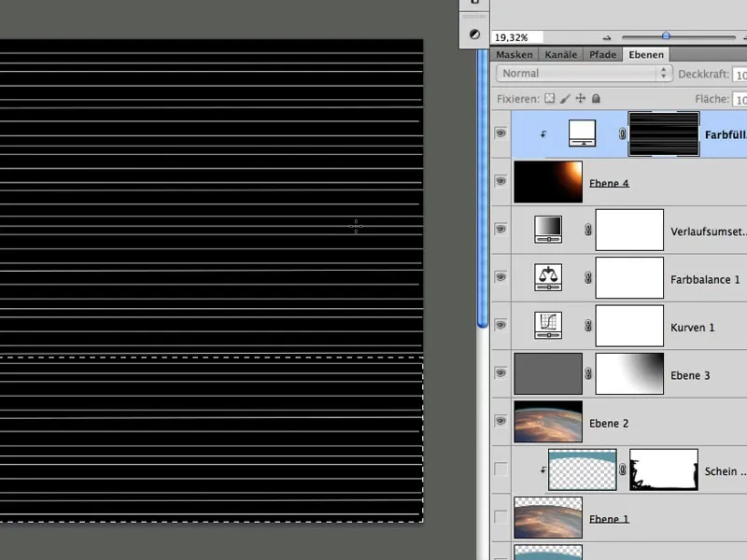Click the Ebene 4 layer thumbnail
This screenshot has height=560, width=747.
[x=548, y=181]
